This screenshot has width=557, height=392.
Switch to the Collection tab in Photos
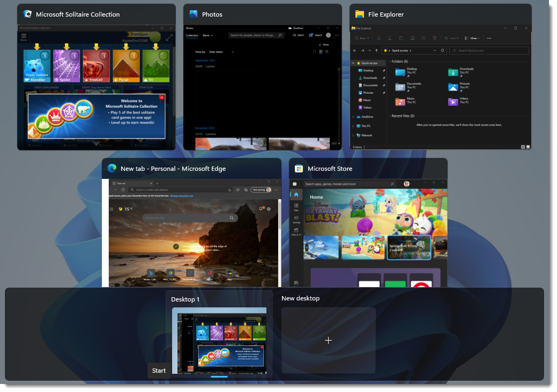[x=191, y=35]
